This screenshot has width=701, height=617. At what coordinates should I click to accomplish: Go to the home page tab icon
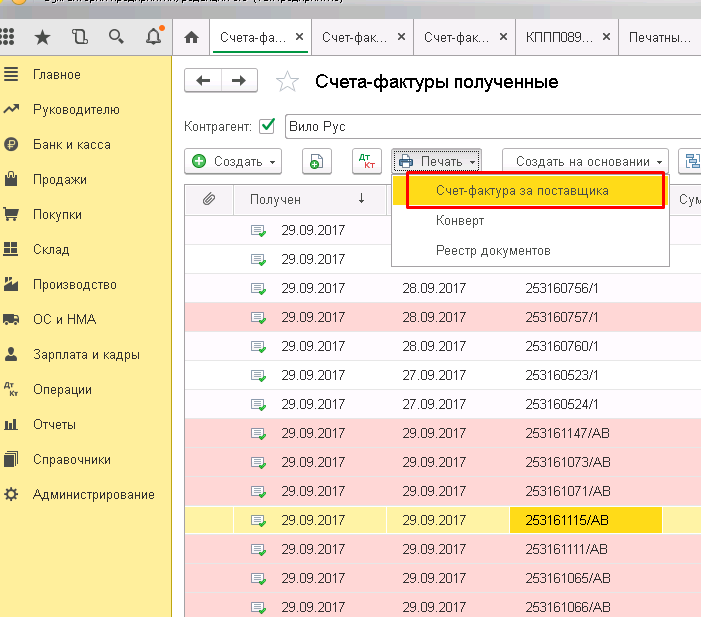(x=192, y=37)
